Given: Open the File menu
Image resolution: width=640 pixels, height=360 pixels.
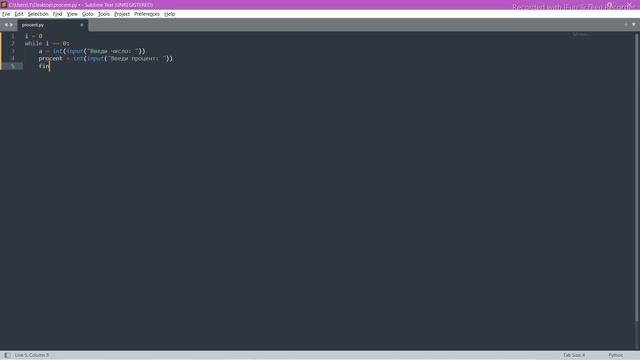Looking at the screenshot, I should 6,14.
